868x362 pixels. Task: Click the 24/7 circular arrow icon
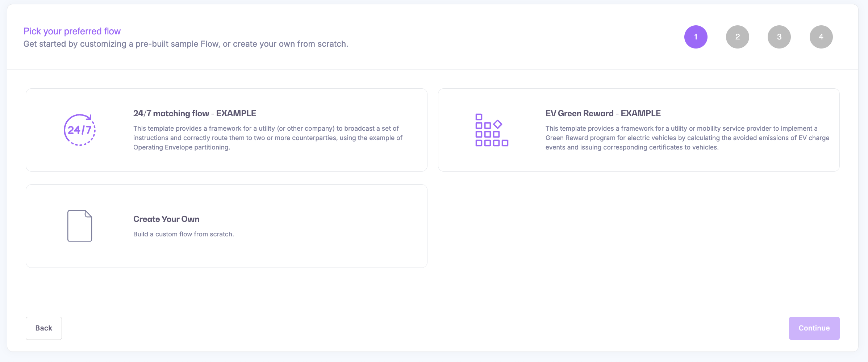[80, 130]
